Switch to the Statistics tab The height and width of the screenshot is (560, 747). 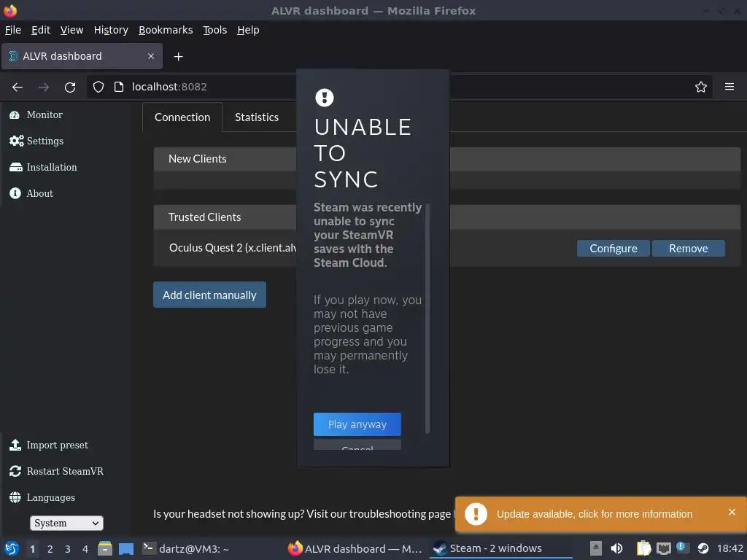pyautogui.click(x=257, y=117)
